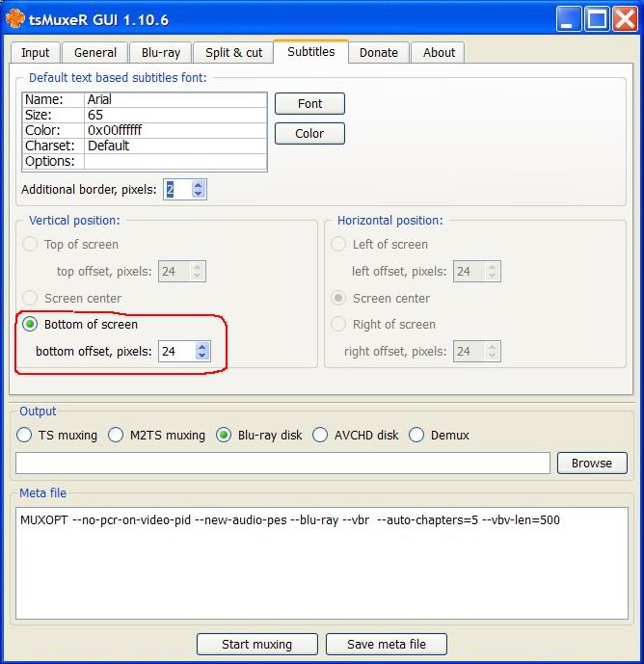Open the Split & cut tab
This screenshot has height=664, width=644.
(x=233, y=52)
